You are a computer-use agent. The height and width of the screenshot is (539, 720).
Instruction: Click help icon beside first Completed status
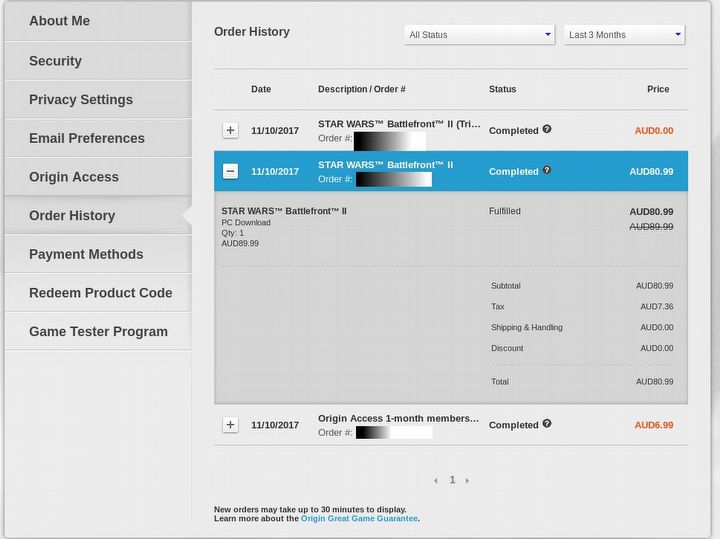[x=547, y=130]
